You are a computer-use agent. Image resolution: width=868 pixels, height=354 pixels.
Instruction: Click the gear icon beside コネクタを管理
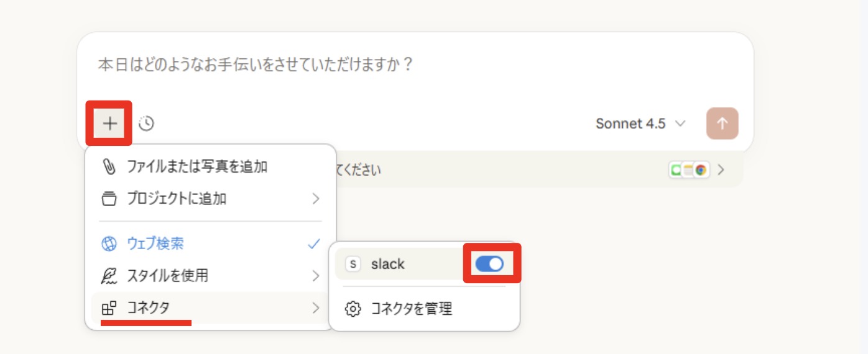(x=353, y=309)
